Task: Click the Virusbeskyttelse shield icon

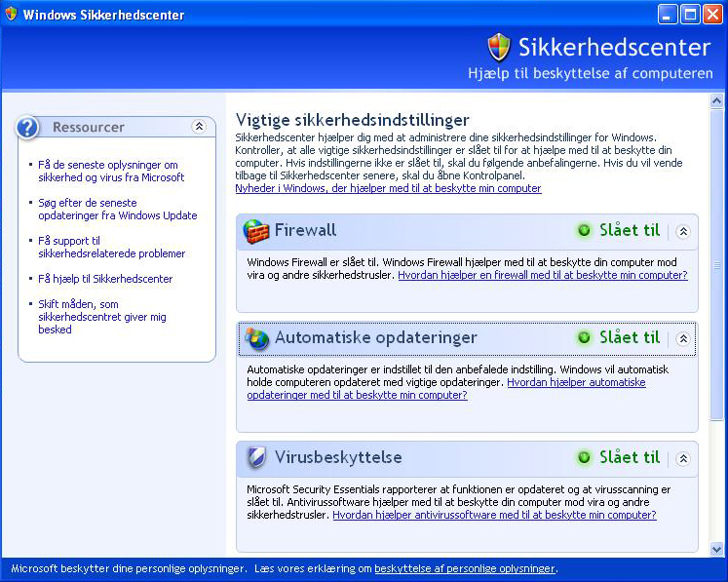Action: (x=257, y=457)
